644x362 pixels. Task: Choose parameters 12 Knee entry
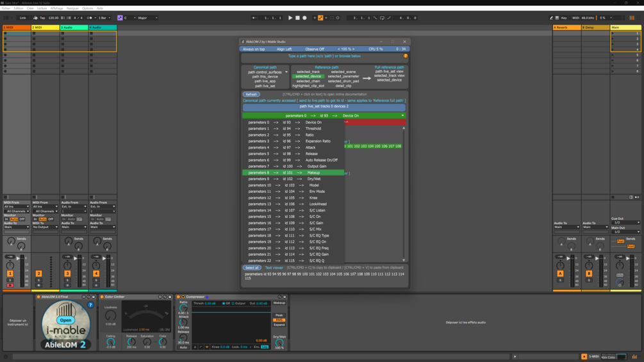[x=293, y=198]
